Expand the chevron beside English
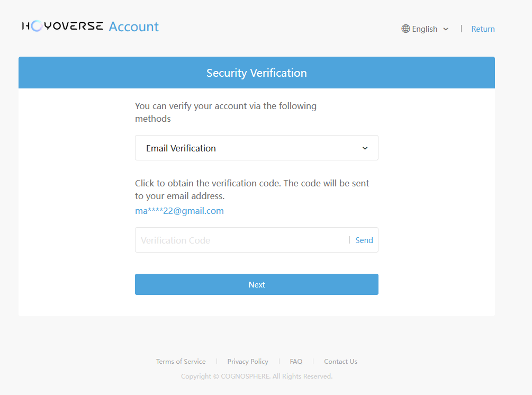The height and width of the screenshot is (395, 532). pos(446,29)
